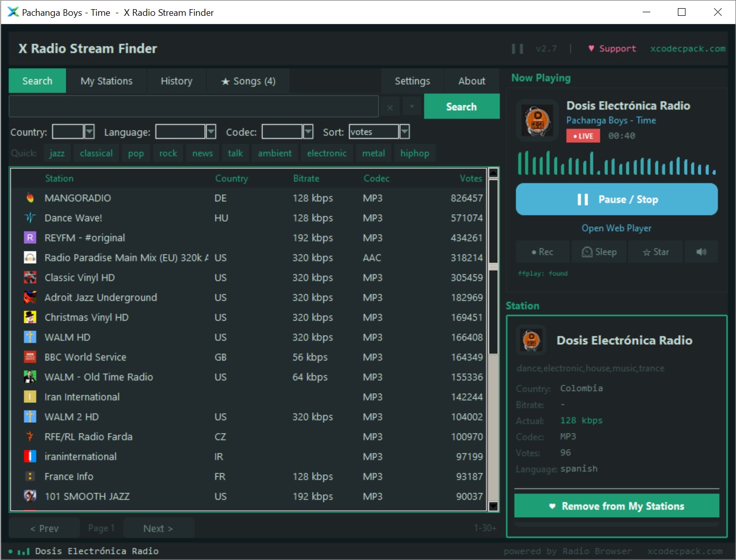Click the Classic Vinyl HD icon
The height and width of the screenshot is (560, 736).
pyautogui.click(x=30, y=277)
